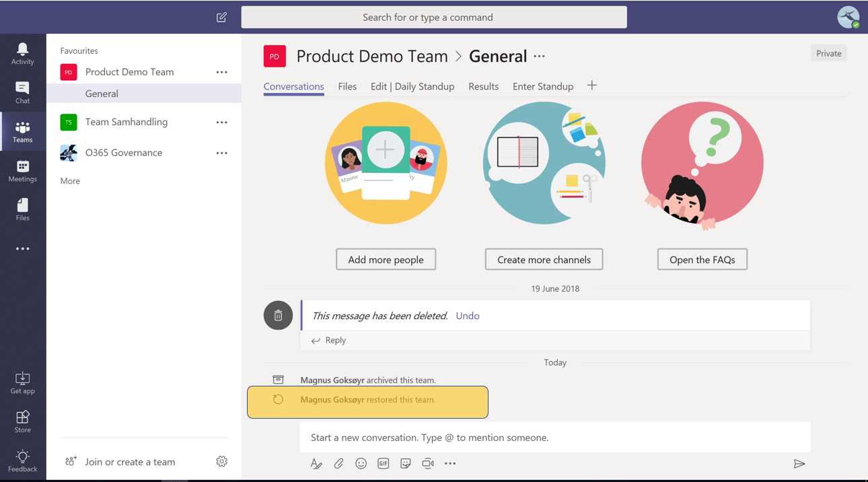Viewport: 868px width, 482px height.
Task: Send the message with the send arrow
Action: [799, 463]
